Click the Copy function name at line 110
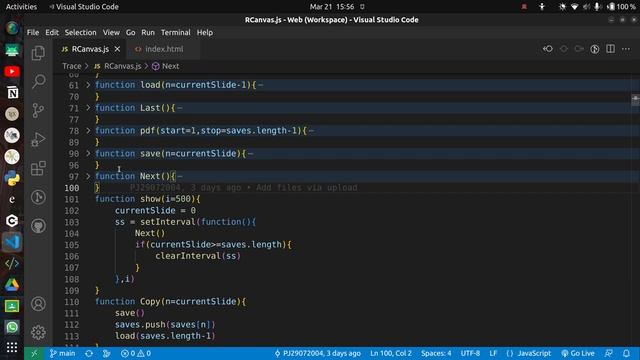The height and width of the screenshot is (360, 640). (150, 302)
